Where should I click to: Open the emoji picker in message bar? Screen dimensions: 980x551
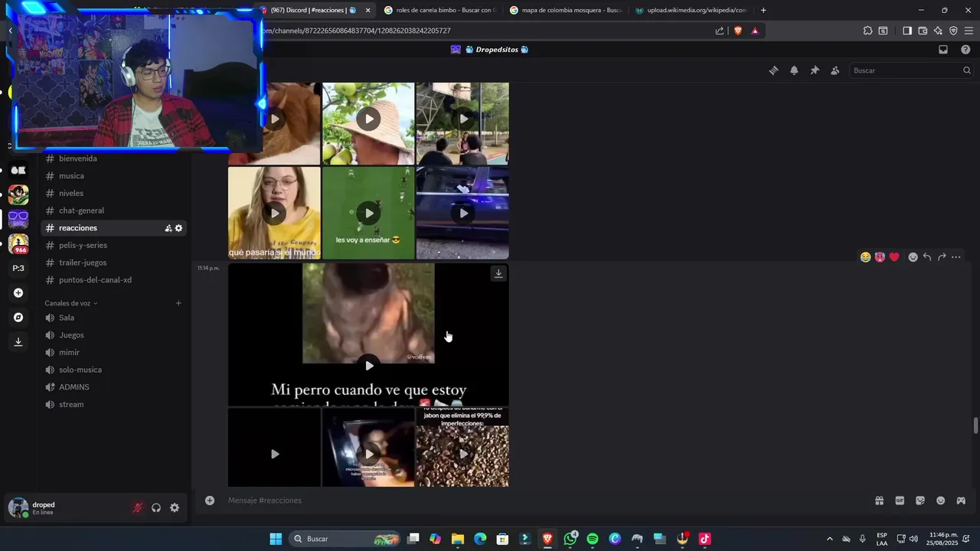941,500
